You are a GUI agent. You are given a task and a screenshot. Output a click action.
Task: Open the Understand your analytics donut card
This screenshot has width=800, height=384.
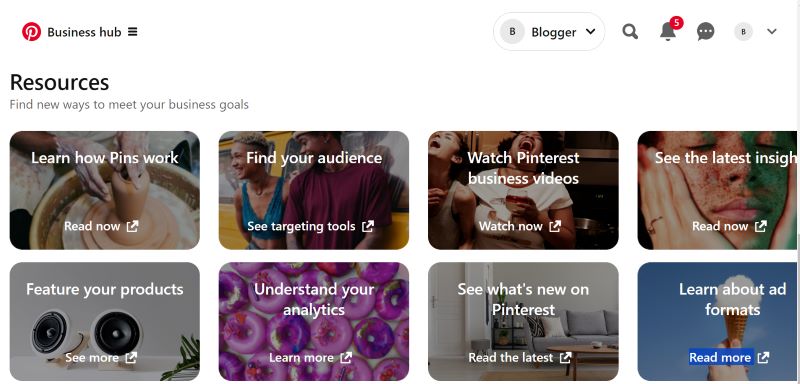(x=314, y=322)
